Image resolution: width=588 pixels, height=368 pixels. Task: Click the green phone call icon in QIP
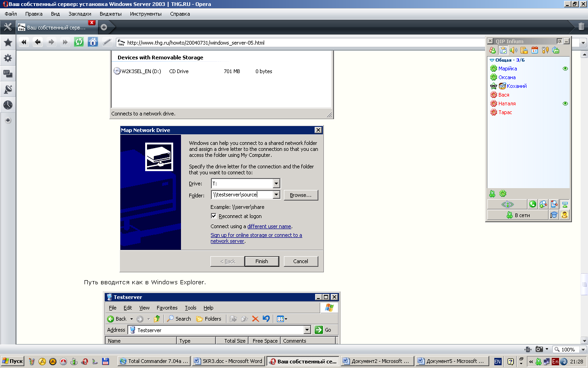click(532, 204)
